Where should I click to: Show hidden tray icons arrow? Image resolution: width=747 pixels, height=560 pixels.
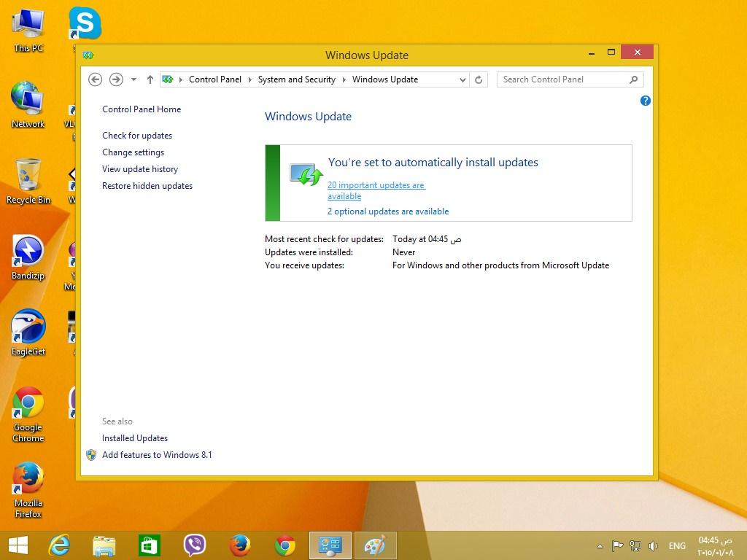pos(600,546)
